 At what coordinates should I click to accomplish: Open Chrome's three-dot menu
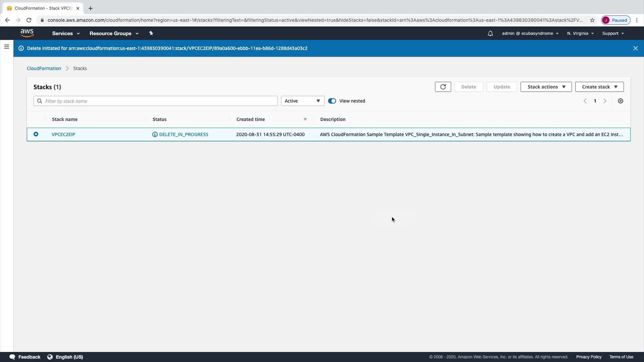click(x=637, y=20)
